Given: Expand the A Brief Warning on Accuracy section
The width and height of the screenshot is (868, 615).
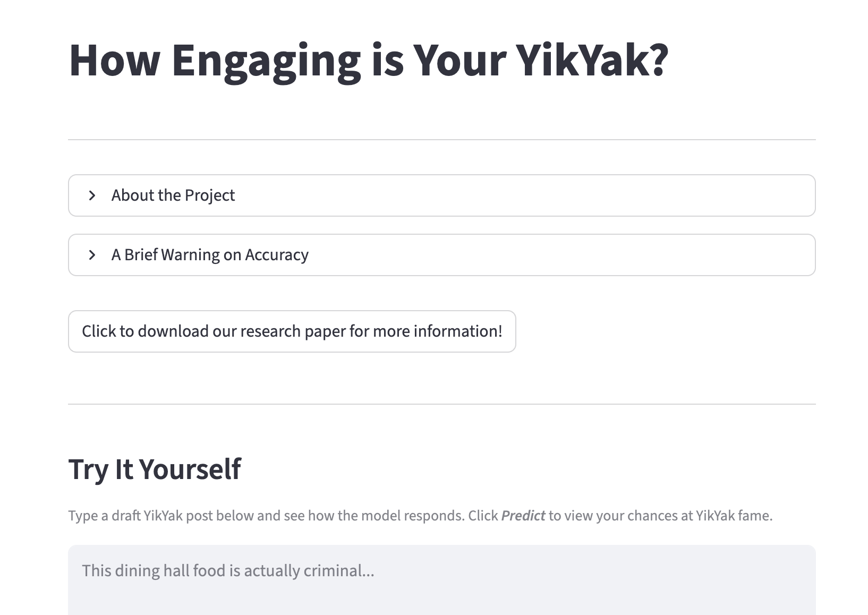Looking at the screenshot, I should pyautogui.click(x=441, y=255).
